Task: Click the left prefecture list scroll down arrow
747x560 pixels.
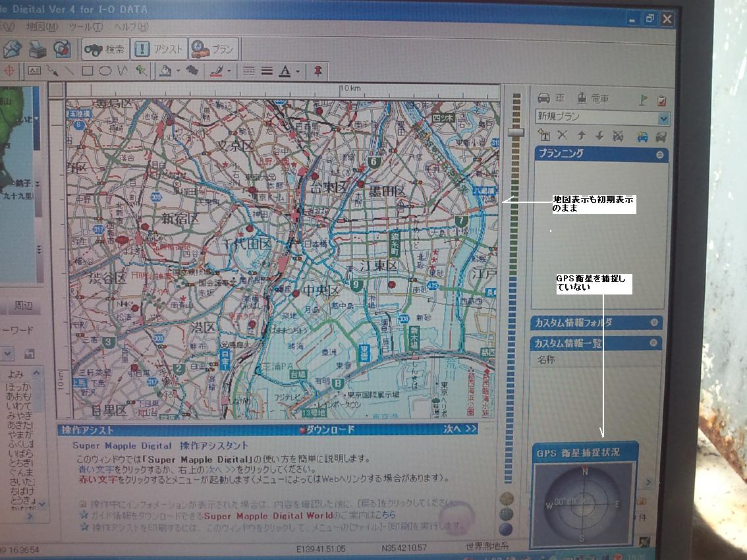Action: point(42,504)
